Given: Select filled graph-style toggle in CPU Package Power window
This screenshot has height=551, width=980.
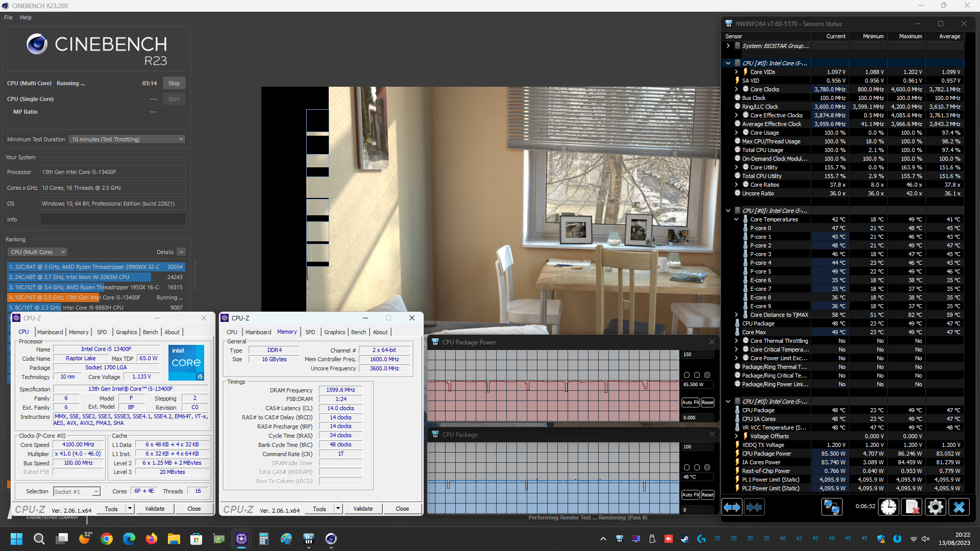Looking at the screenshot, I should point(707,375).
